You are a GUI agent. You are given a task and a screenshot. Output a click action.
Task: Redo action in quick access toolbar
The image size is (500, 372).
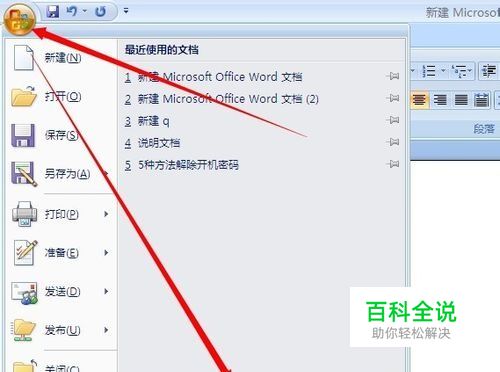pyautogui.click(x=100, y=11)
